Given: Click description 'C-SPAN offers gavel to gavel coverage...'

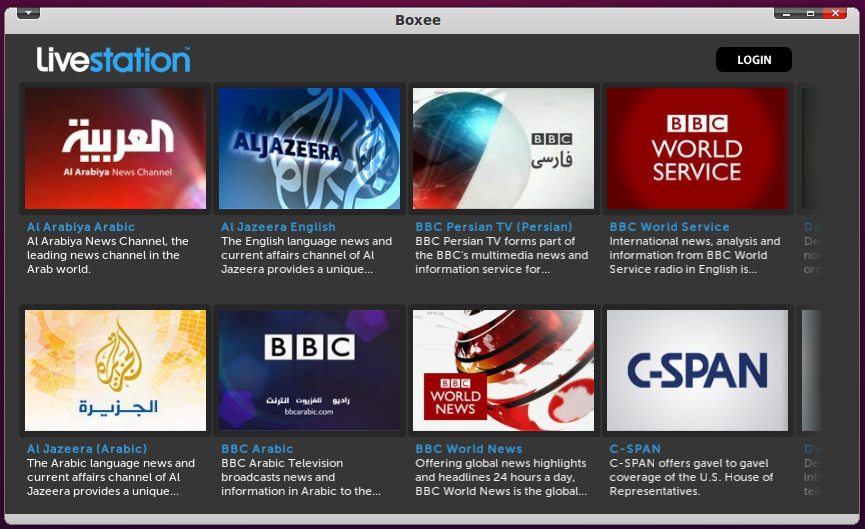Looking at the screenshot, I should coord(691,477).
